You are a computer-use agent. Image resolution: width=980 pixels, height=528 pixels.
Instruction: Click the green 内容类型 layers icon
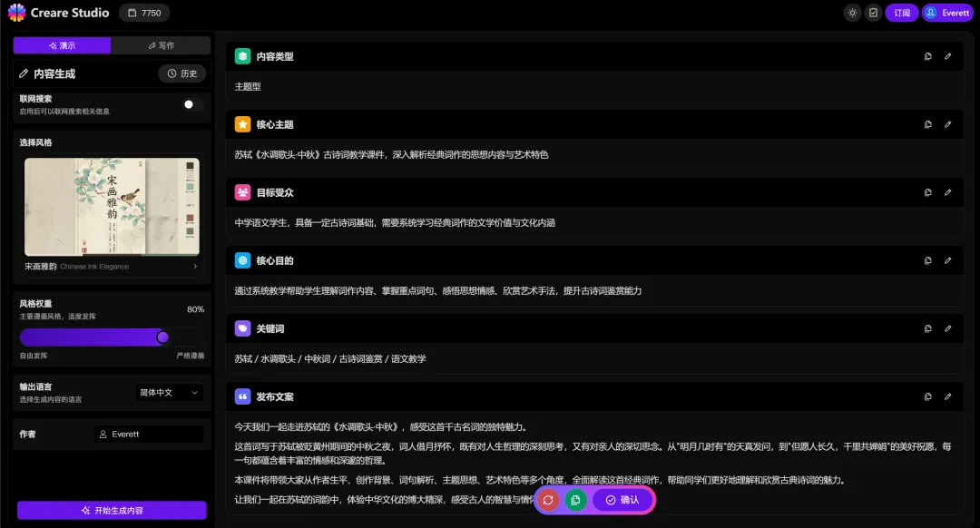242,56
